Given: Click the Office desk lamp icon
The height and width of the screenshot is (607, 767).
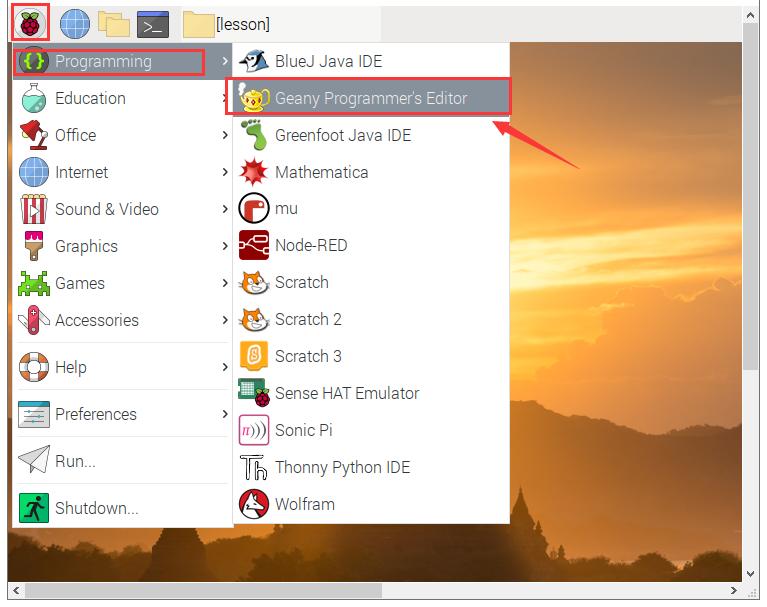Looking at the screenshot, I should (33, 135).
